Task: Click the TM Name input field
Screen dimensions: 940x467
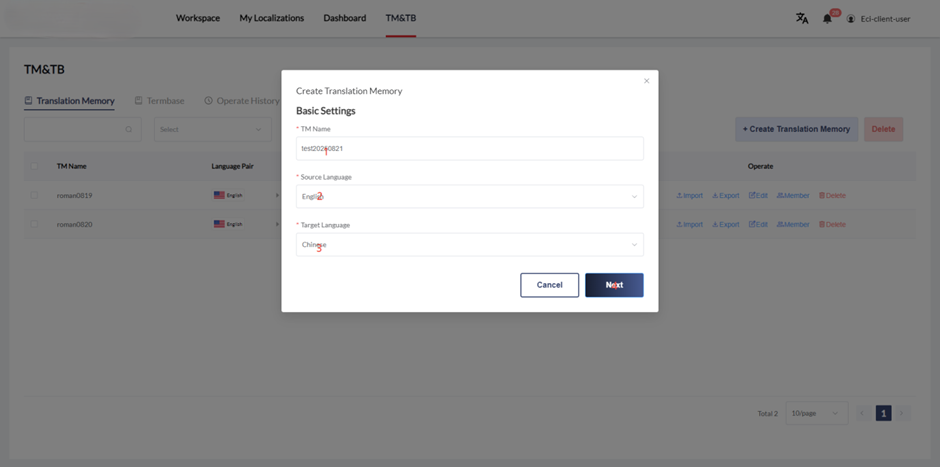Action: pos(470,149)
